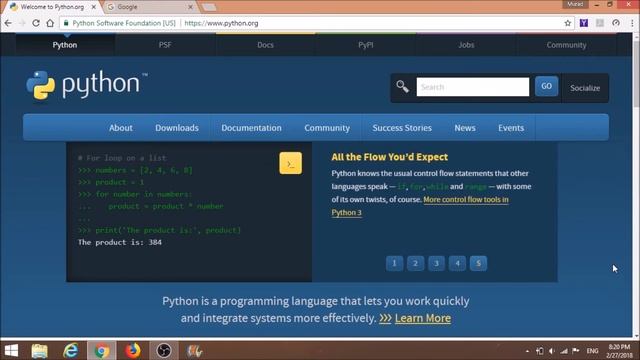Open More control flow tools in Python 3 link
This screenshot has width=640, height=360.
pos(466,200)
